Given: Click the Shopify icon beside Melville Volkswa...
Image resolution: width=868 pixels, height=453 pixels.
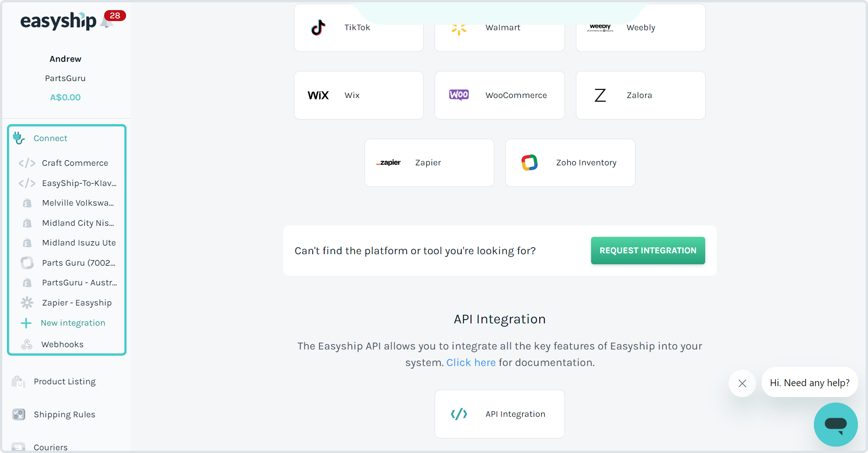Looking at the screenshot, I should click(27, 203).
